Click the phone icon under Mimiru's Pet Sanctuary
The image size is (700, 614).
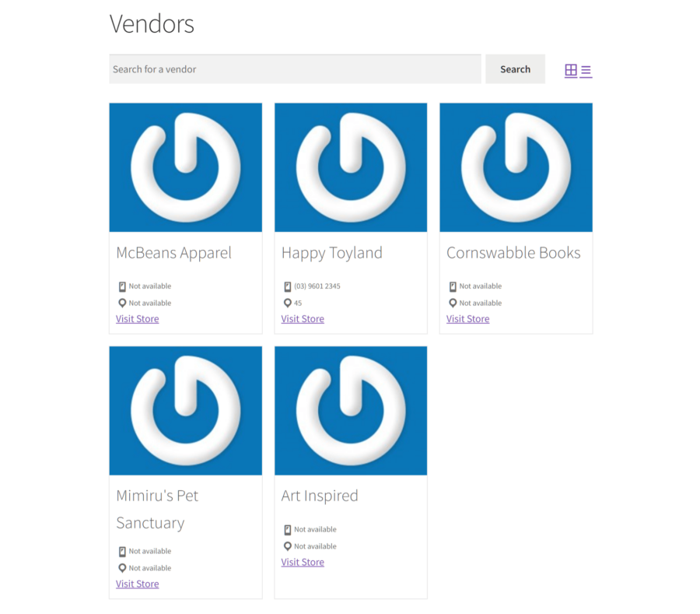click(121, 550)
